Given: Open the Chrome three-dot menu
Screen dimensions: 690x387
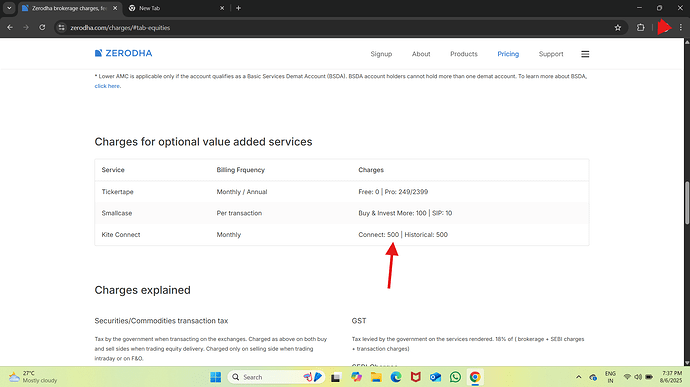Looking at the screenshot, I should tap(680, 27).
